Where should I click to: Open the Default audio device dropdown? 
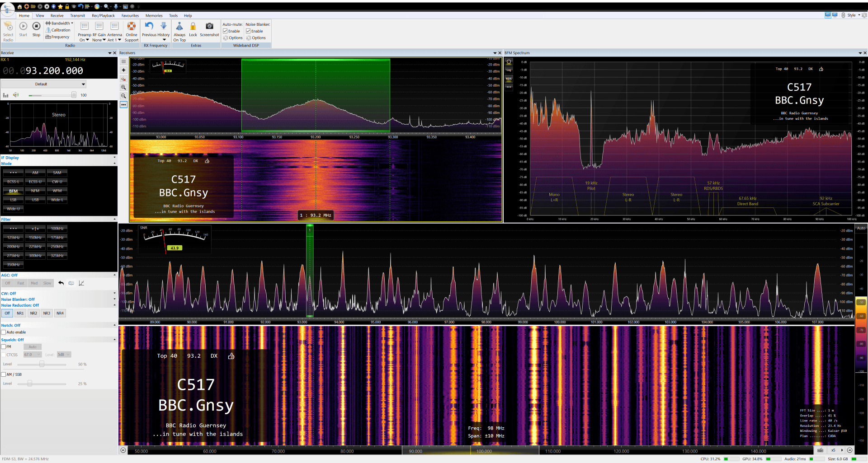tap(43, 84)
